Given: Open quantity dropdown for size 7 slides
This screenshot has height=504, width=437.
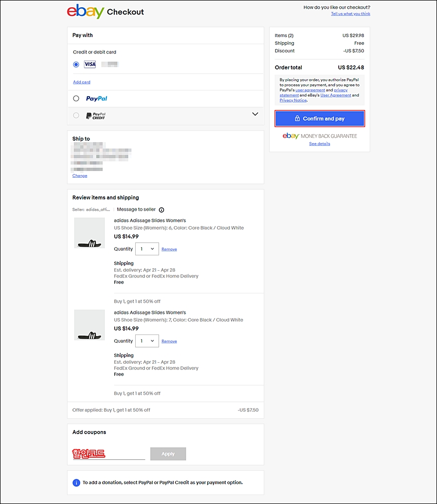Looking at the screenshot, I should [147, 341].
